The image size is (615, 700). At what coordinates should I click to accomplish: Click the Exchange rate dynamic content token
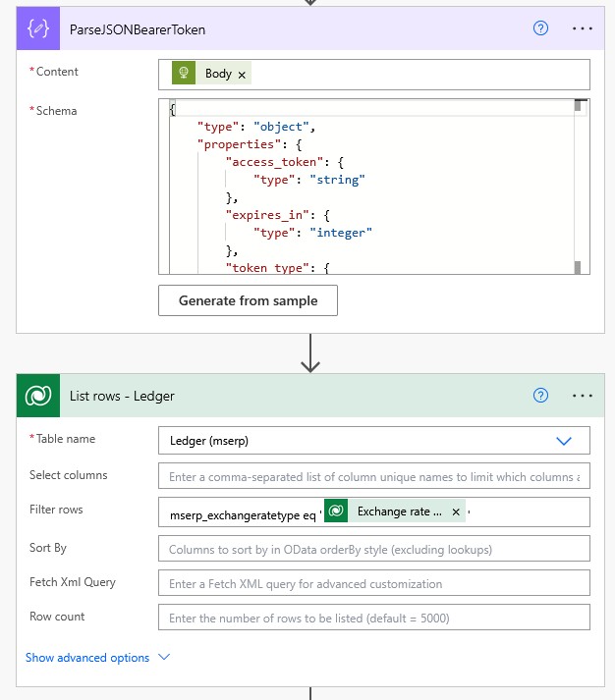[x=395, y=512]
